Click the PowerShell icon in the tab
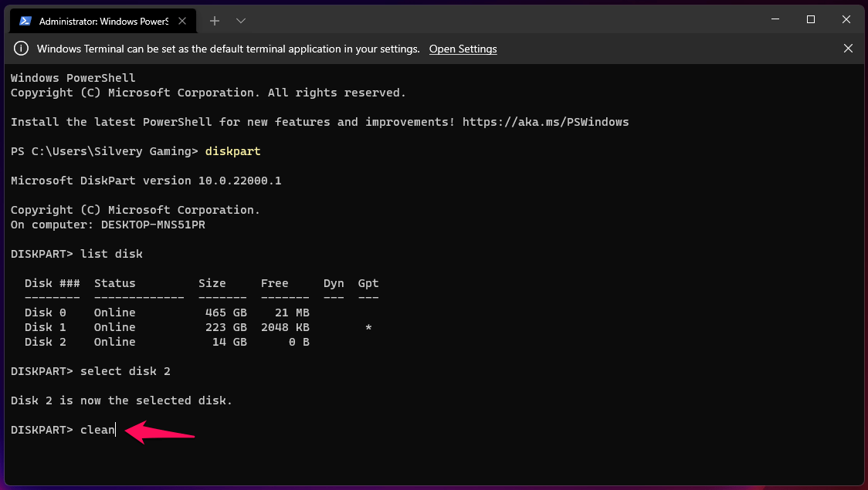The image size is (868, 490). (x=25, y=21)
